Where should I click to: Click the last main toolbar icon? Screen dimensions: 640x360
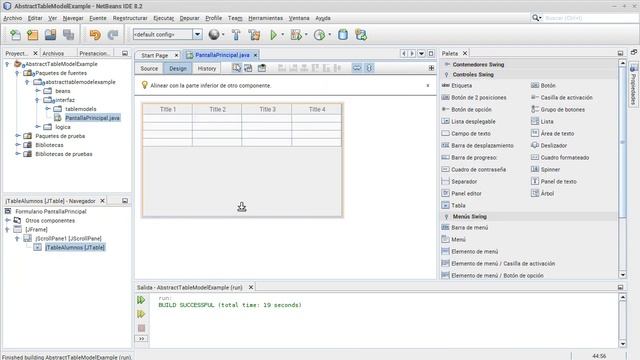[x=361, y=35]
